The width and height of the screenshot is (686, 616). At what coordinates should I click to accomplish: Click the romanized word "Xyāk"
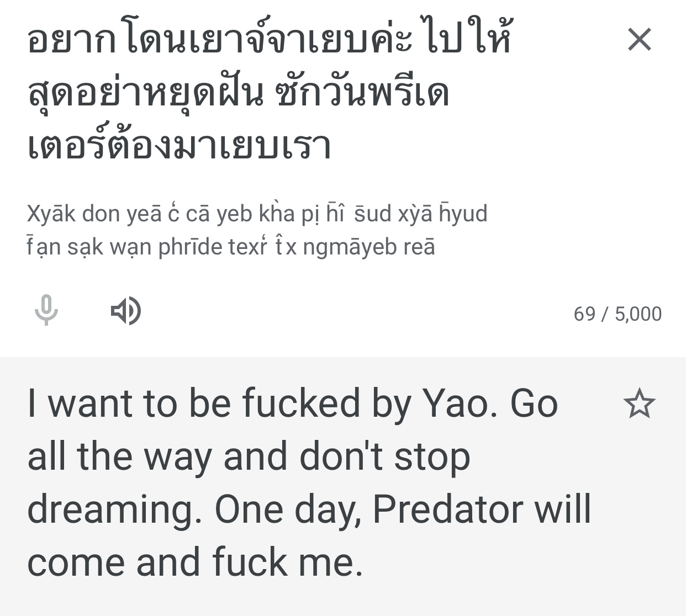51,214
